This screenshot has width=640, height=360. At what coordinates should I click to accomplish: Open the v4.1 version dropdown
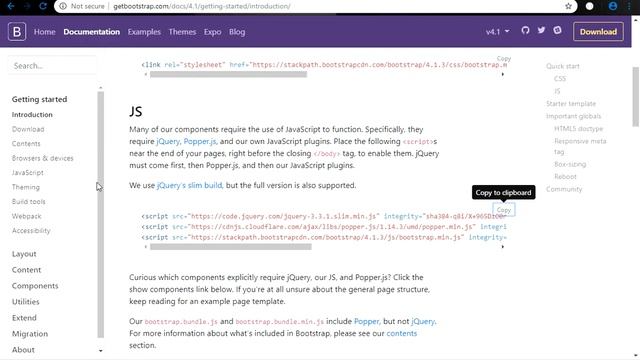pos(498,31)
